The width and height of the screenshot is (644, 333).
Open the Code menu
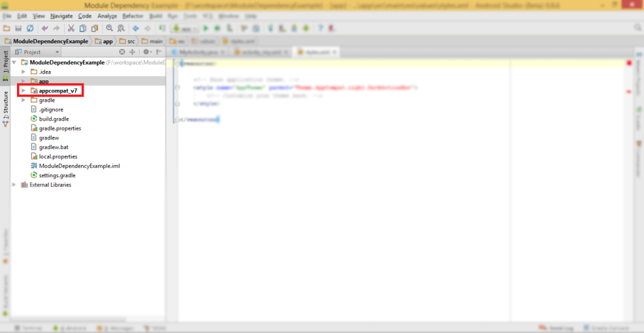click(x=85, y=16)
